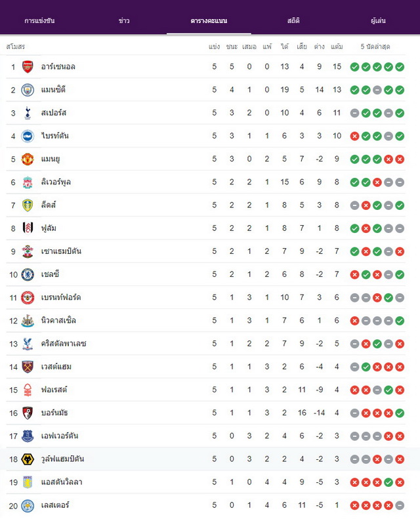Click the Wolverhampton wolf crest

28,459
